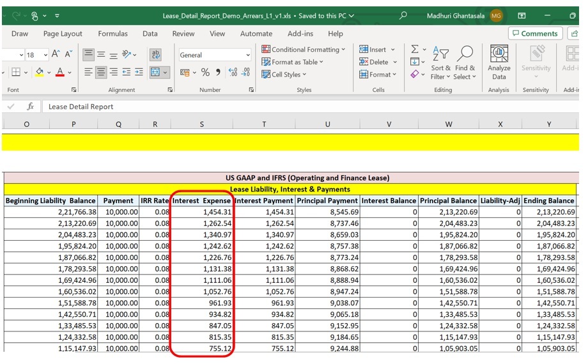Open the General number format dropdown
Screen dimensions: 588x364
pyautogui.click(x=248, y=56)
